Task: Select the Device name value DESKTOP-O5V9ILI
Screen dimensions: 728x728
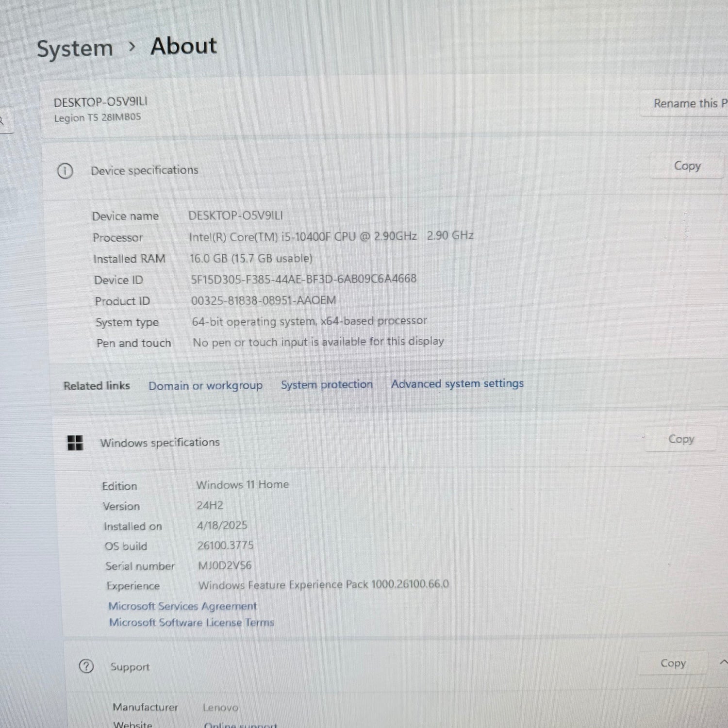Action: point(235,215)
